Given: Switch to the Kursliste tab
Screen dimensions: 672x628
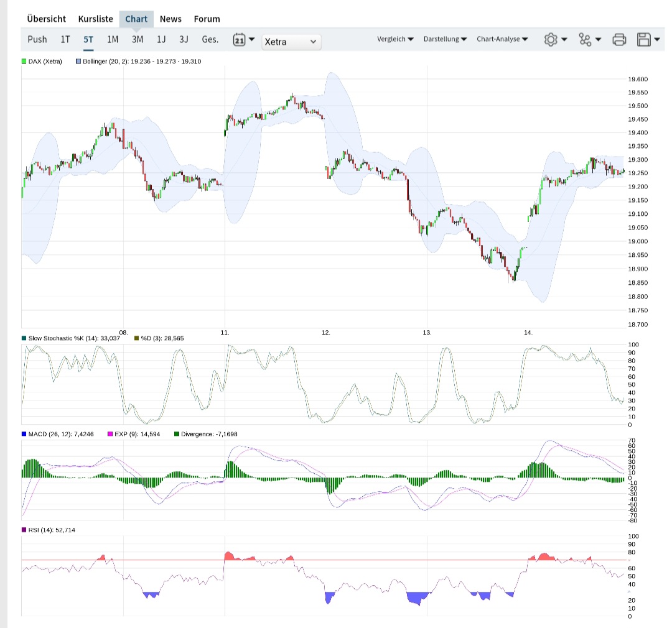Looking at the screenshot, I should tap(96, 19).
